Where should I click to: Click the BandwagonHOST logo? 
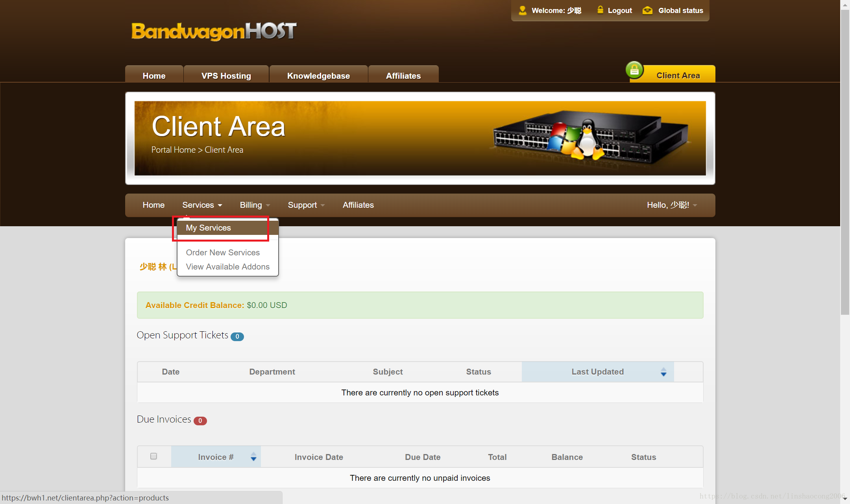tap(214, 31)
